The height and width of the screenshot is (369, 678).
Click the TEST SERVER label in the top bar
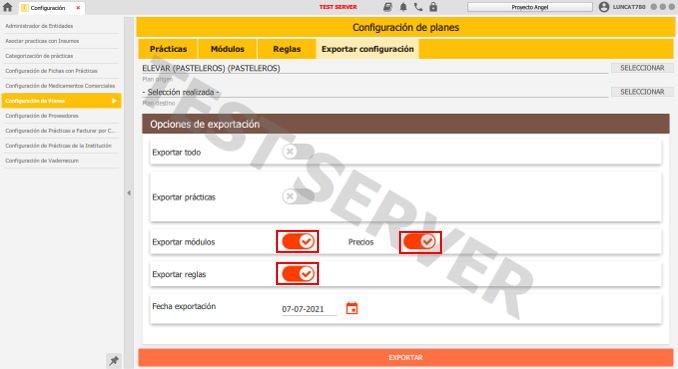pyautogui.click(x=338, y=7)
